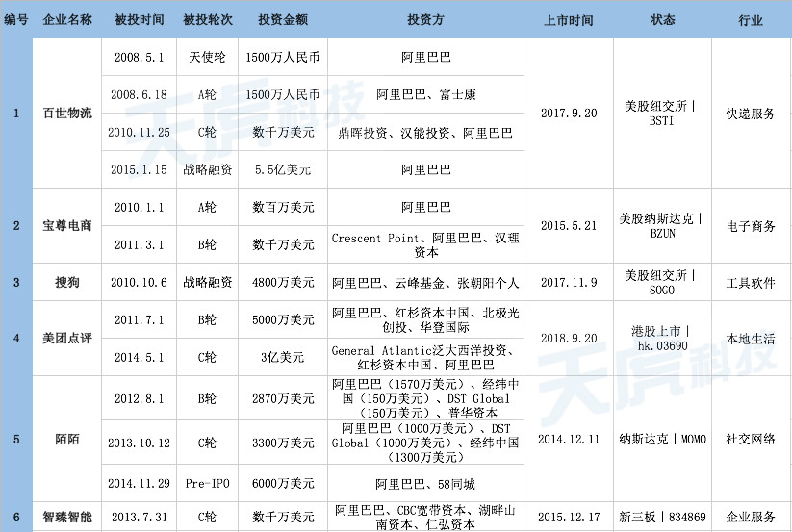Select the 宝尊电商 company cell
The width and height of the screenshot is (792, 532).
[67, 226]
